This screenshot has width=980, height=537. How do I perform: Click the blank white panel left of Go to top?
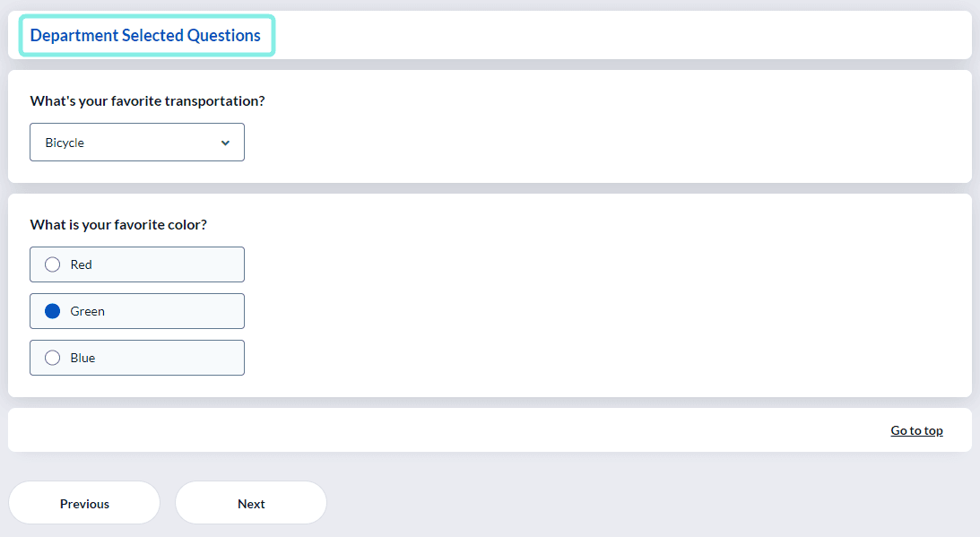[438, 430]
